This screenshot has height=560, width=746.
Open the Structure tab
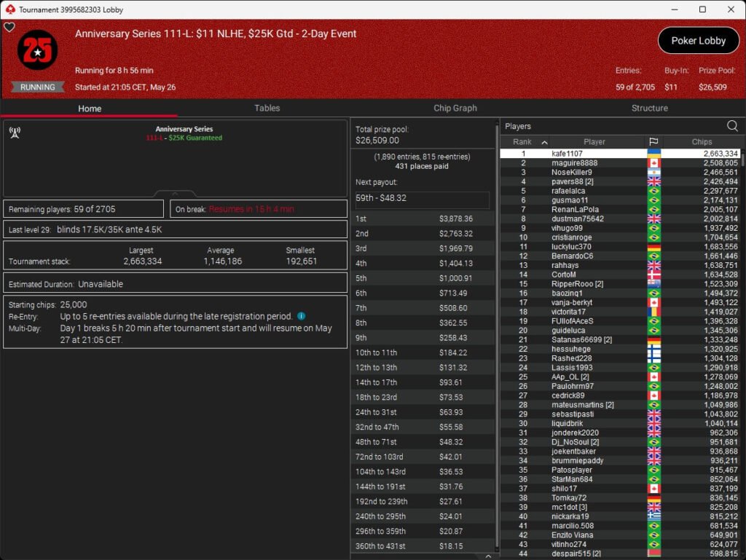coord(649,108)
